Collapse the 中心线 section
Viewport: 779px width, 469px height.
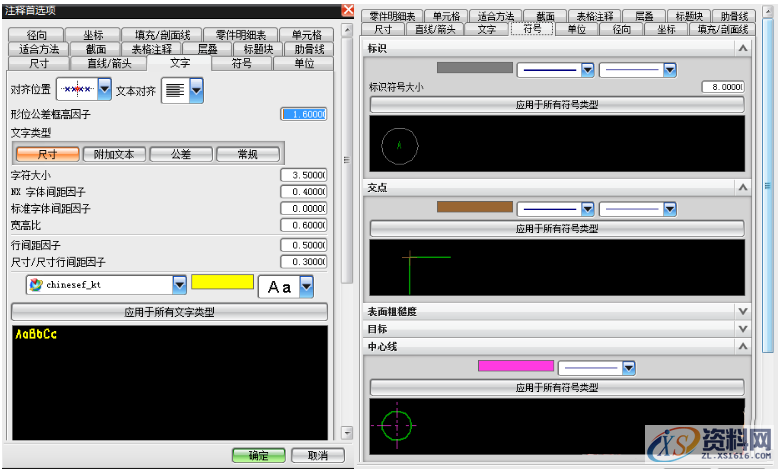tap(742, 346)
